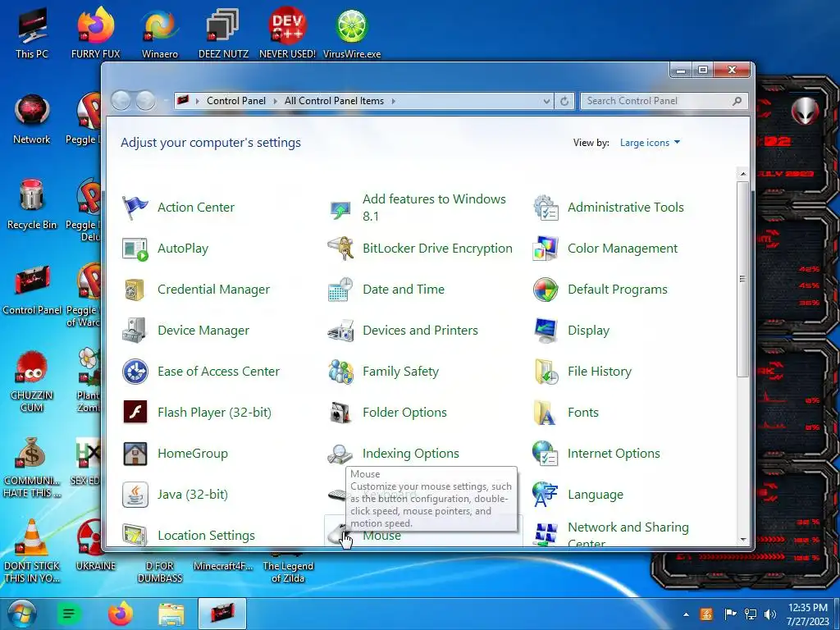Select VirusWire.exe desktop icon
Image resolution: width=840 pixels, height=630 pixels.
pyautogui.click(x=352, y=32)
